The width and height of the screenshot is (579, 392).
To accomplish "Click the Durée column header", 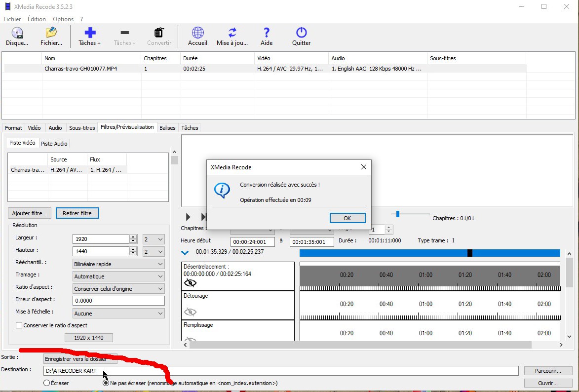I will (x=217, y=58).
